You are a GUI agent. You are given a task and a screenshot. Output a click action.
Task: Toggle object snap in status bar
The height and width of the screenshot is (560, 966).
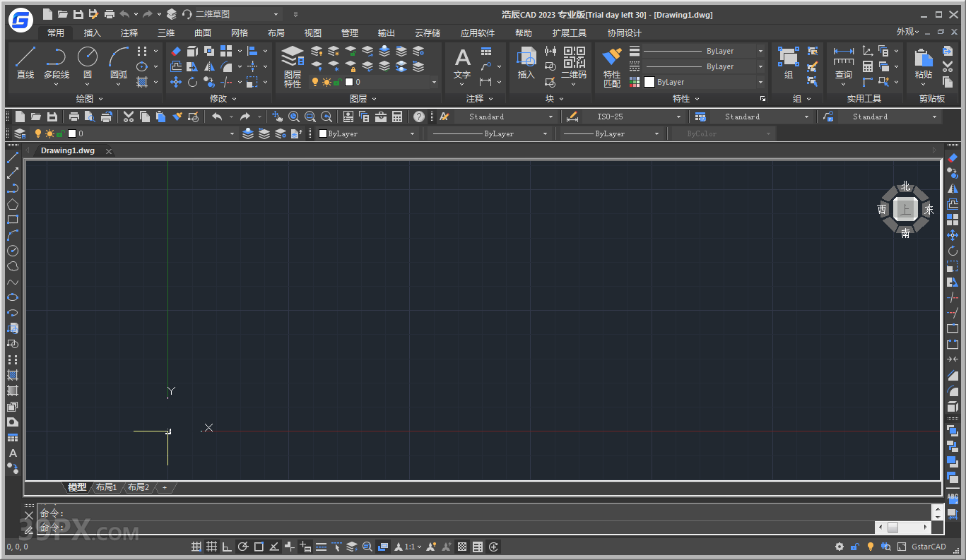[259, 547]
